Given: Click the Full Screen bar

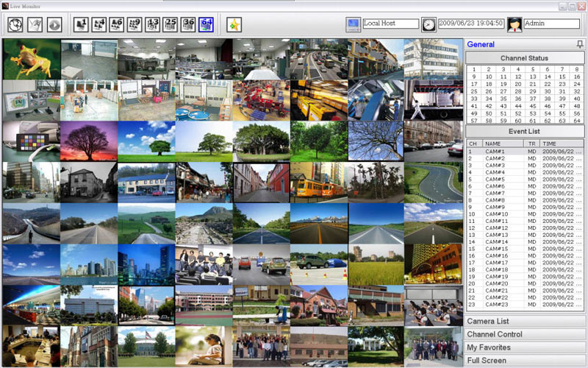Looking at the screenshot, I should pyautogui.click(x=525, y=361).
